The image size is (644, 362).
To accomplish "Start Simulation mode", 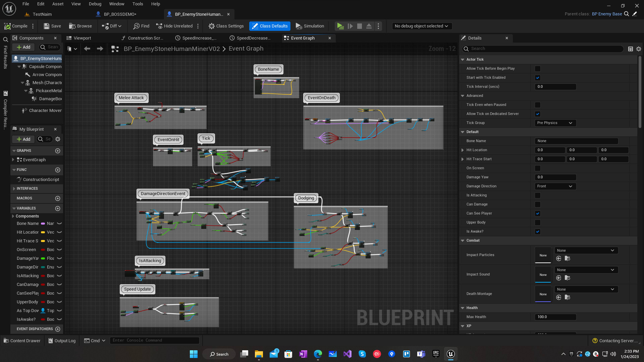I will click(x=310, y=26).
